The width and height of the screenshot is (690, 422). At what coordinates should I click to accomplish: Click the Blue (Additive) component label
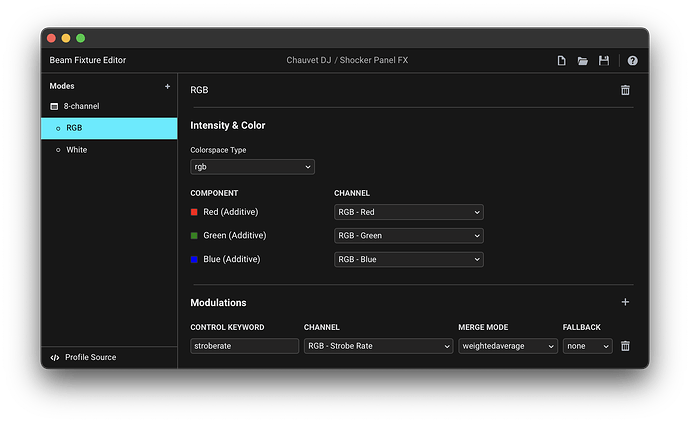[231, 259]
